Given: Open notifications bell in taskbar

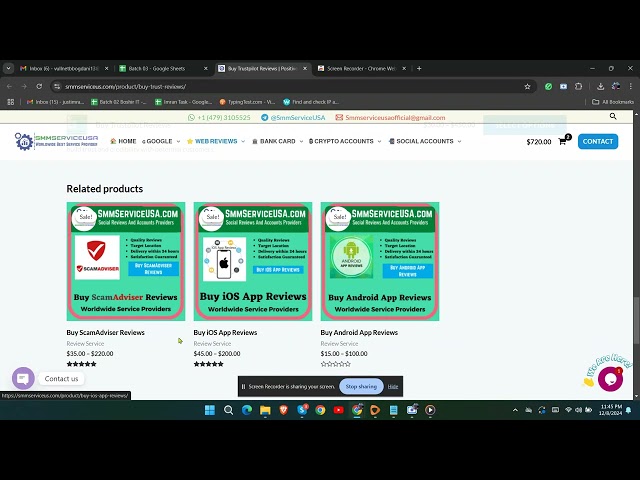Looking at the screenshot, I should [x=629, y=410].
